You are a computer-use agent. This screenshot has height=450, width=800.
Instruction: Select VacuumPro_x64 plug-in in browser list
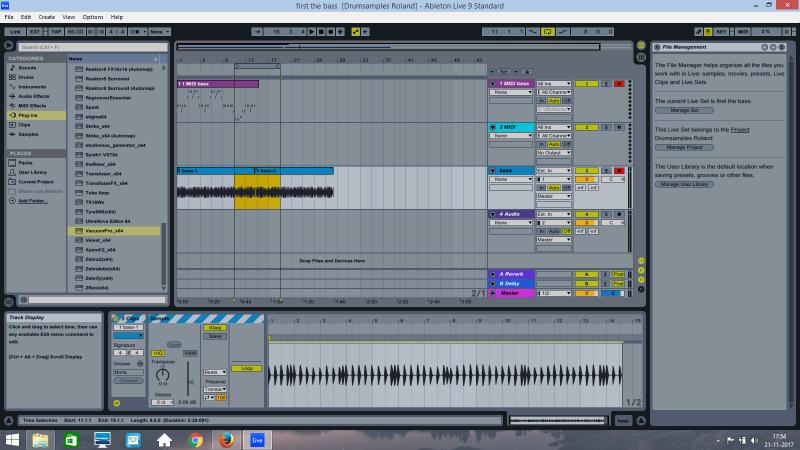point(104,231)
